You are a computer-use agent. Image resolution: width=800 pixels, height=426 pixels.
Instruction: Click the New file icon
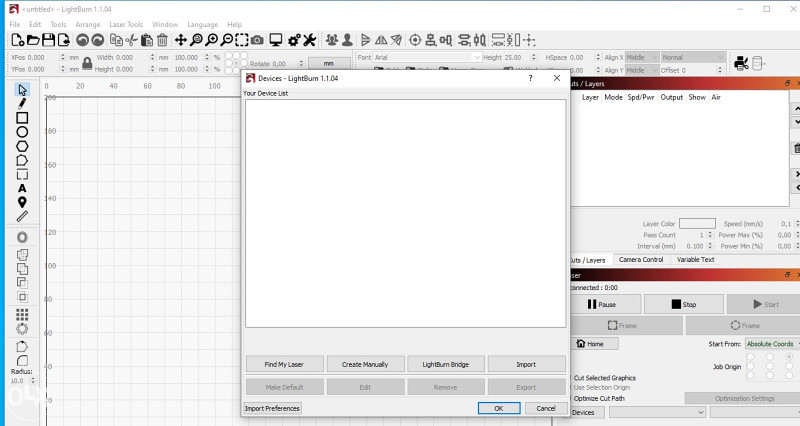pos(18,40)
